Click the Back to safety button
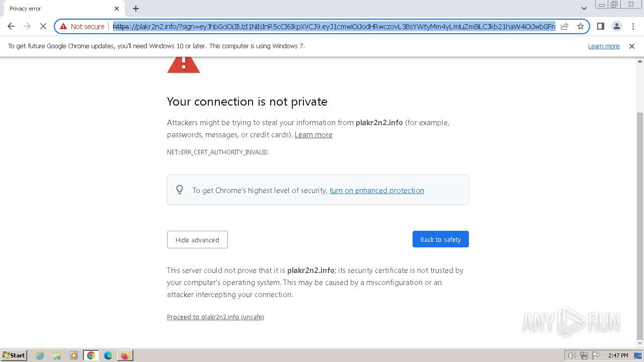The width and height of the screenshot is (644, 362). [441, 239]
